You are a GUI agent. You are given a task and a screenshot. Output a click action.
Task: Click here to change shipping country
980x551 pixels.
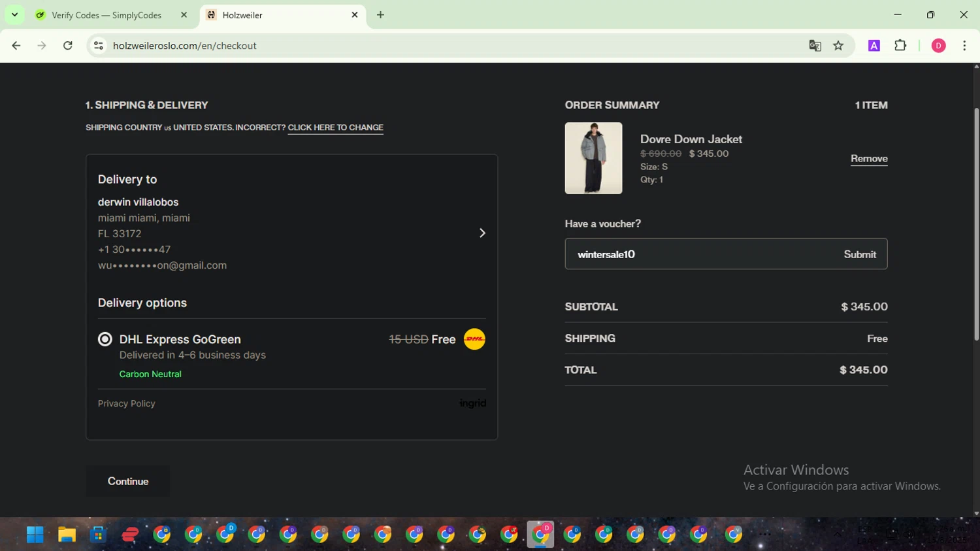click(x=335, y=127)
